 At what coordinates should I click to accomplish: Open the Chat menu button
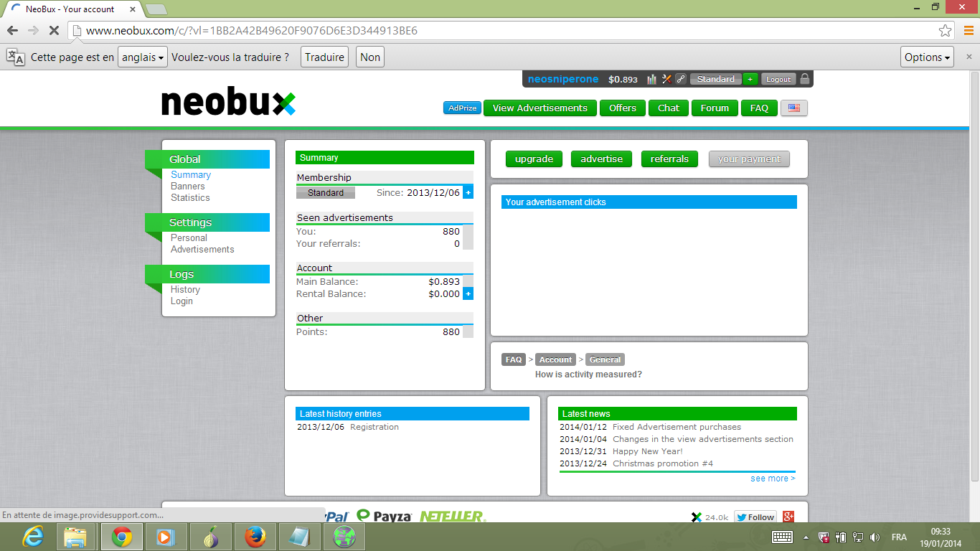coord(669,108)
